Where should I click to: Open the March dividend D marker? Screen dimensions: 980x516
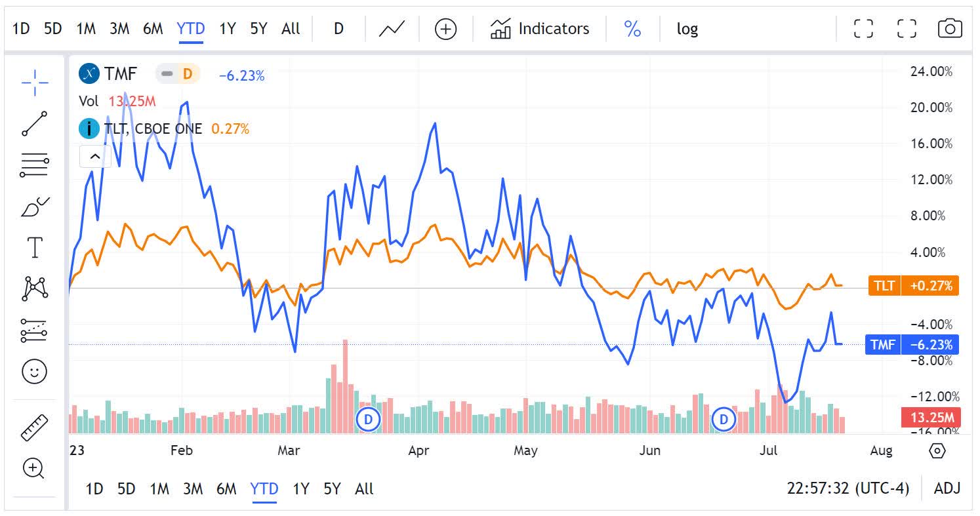368,419
